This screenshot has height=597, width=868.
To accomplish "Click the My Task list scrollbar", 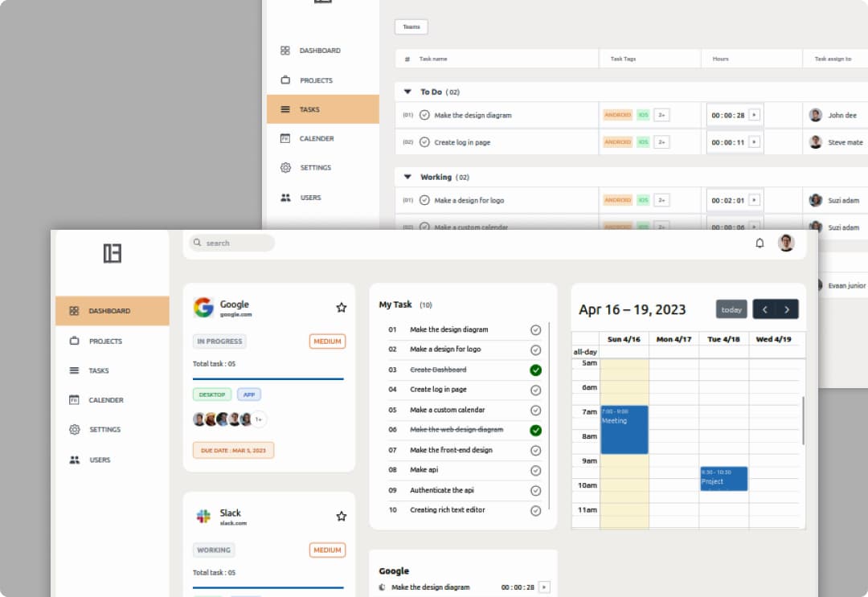I will (549, 416).
